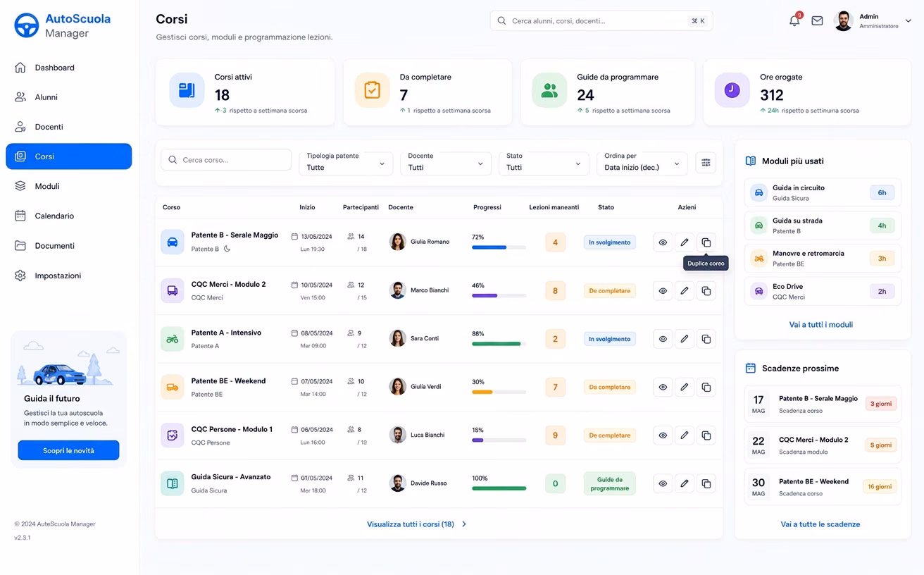Click In svolgimento badge for Patente B
This screenshot has width=924, height=575.
pos(610,242)
